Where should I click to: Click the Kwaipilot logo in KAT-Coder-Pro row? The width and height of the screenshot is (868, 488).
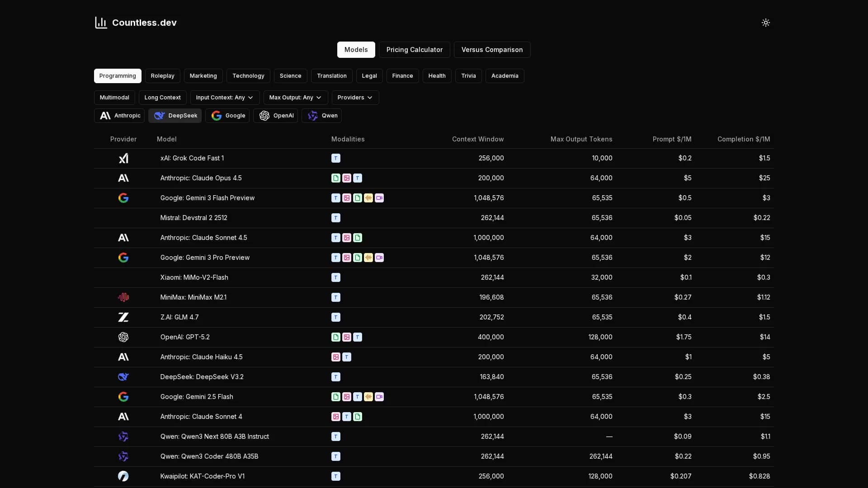tap(123, 476)
